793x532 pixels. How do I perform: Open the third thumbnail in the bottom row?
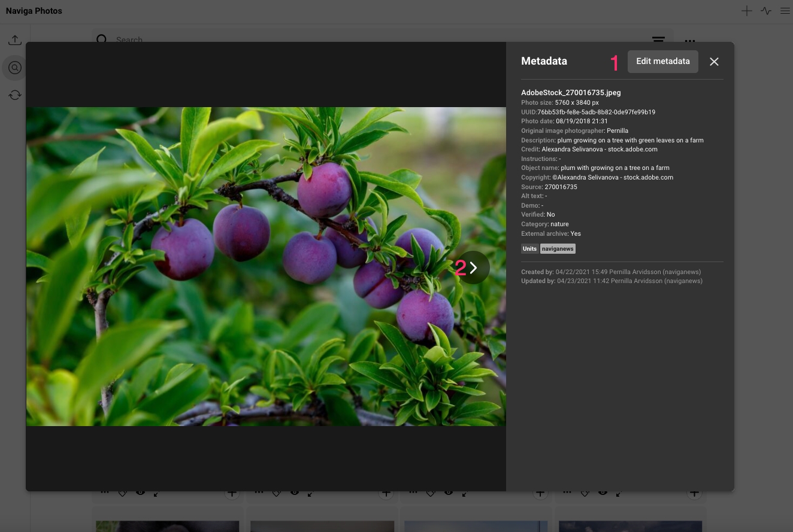point(476,525)
